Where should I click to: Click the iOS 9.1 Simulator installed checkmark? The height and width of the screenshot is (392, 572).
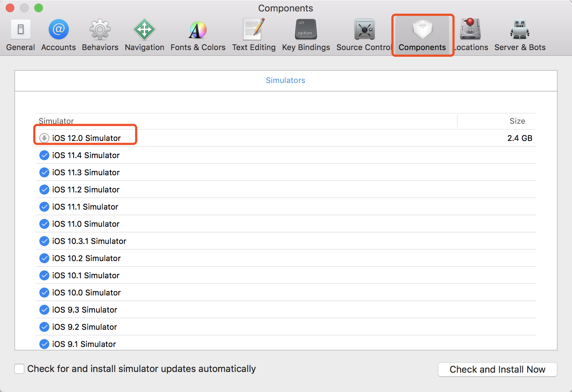[44, 344]
